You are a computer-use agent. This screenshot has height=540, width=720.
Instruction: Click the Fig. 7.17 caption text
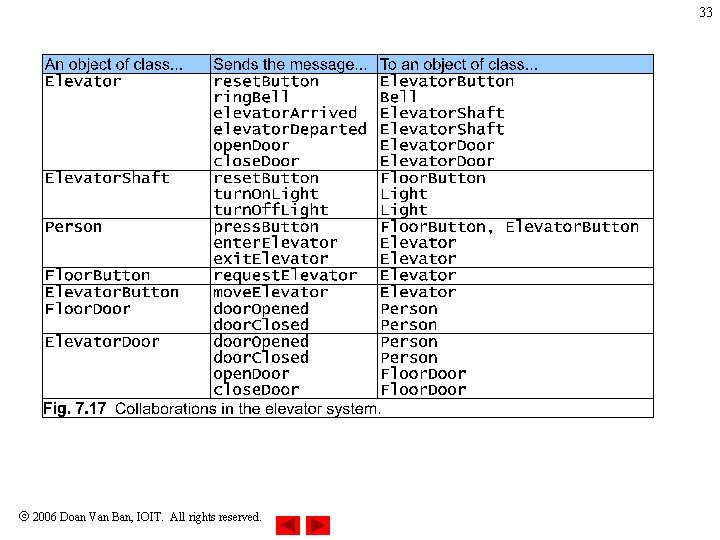tap(212, 409)
